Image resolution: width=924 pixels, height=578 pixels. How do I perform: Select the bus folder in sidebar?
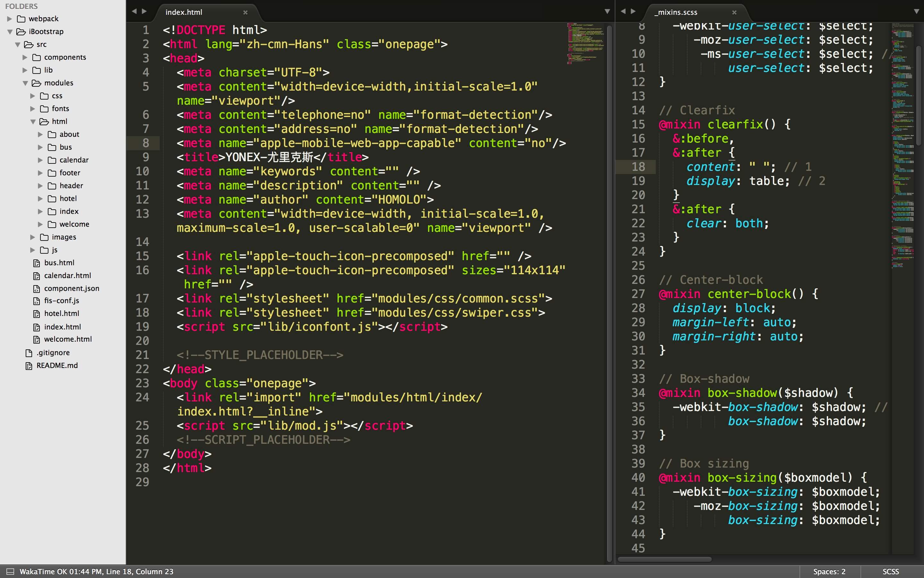66,147
